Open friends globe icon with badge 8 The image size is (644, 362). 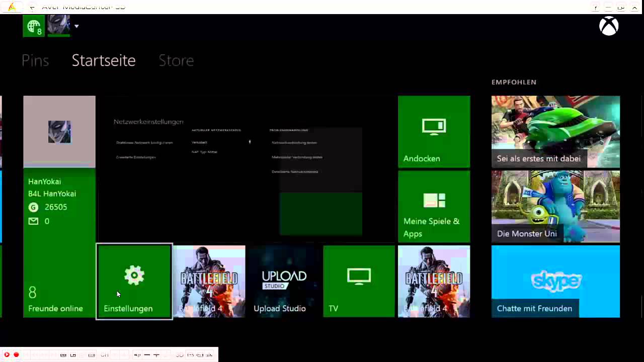coord(34,26)
